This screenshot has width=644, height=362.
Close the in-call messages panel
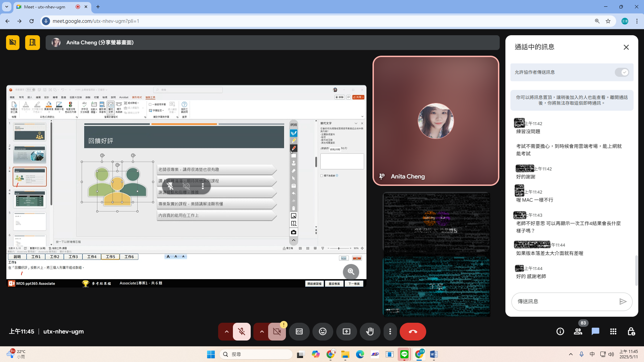click(626, 47)
